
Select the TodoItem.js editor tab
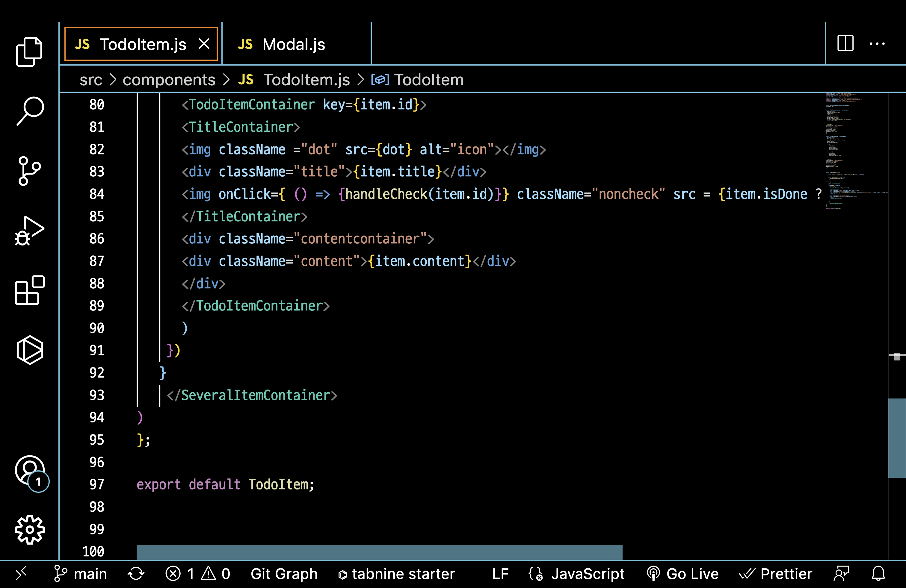click(141, 44)
